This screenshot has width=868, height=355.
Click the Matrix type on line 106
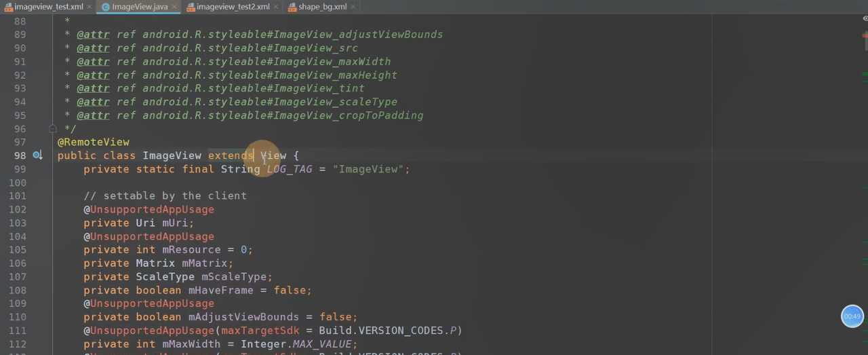156,263
